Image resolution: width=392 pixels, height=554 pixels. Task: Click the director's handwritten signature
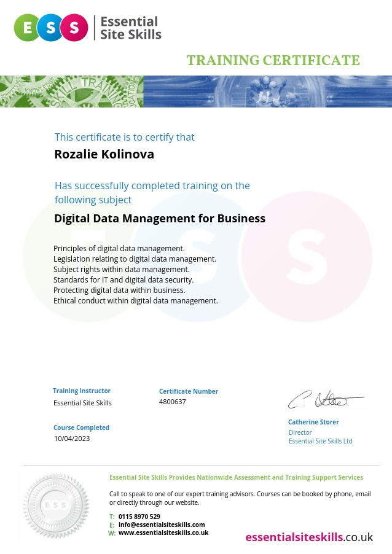click(324, 399)
